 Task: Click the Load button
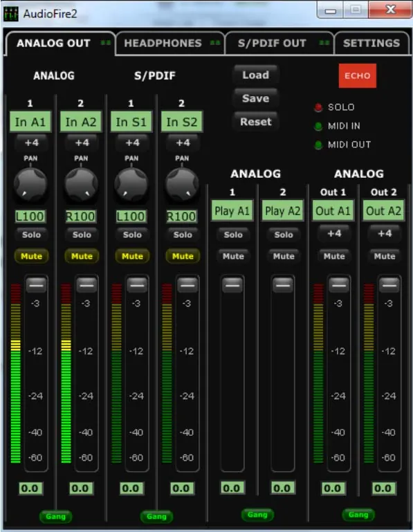[255, 75]
